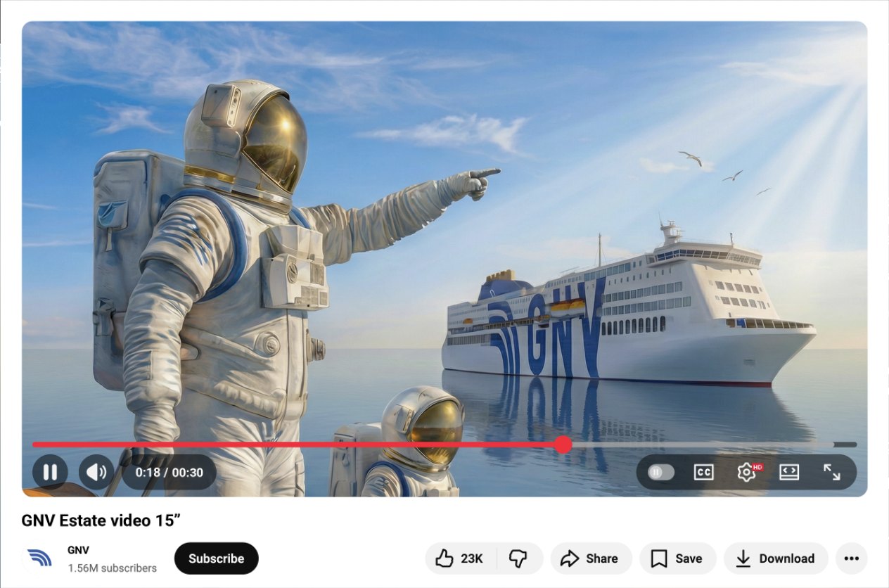889x588 pixels.
Task: Like the video with 23K likes
Action: (461, 558)
